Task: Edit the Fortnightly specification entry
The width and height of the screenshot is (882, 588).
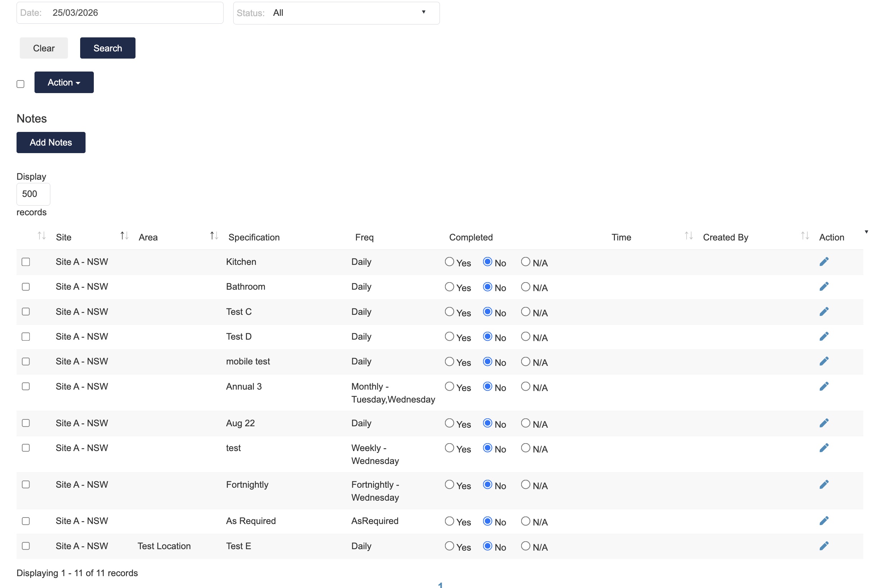Action: [x=824, y=484]
